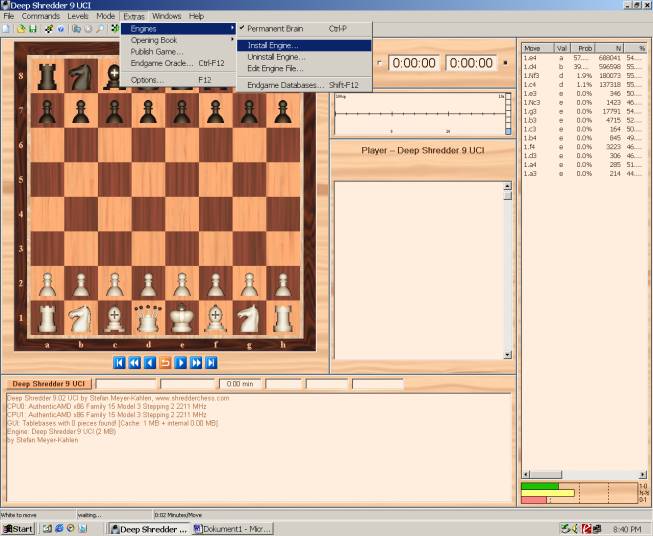The height and width of the screenshot is (536, 653).
Task: Click opening book scrollbar right arrow
Action: click(643, 475)
